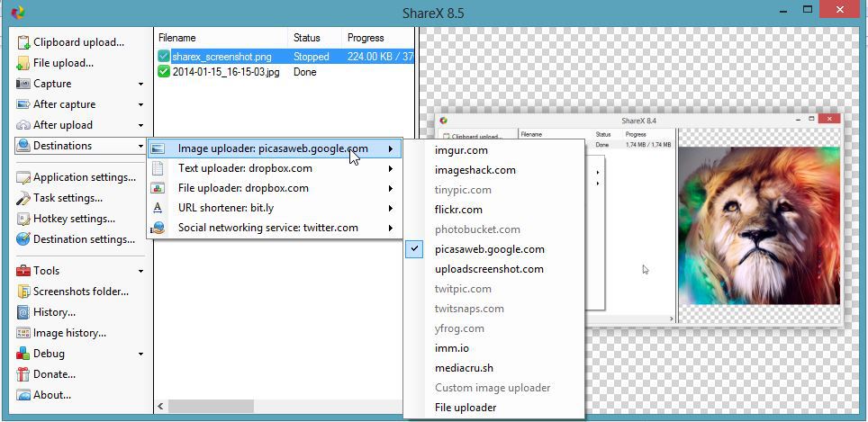Click the ShareX 8.4 preview close button

[828, 119]
